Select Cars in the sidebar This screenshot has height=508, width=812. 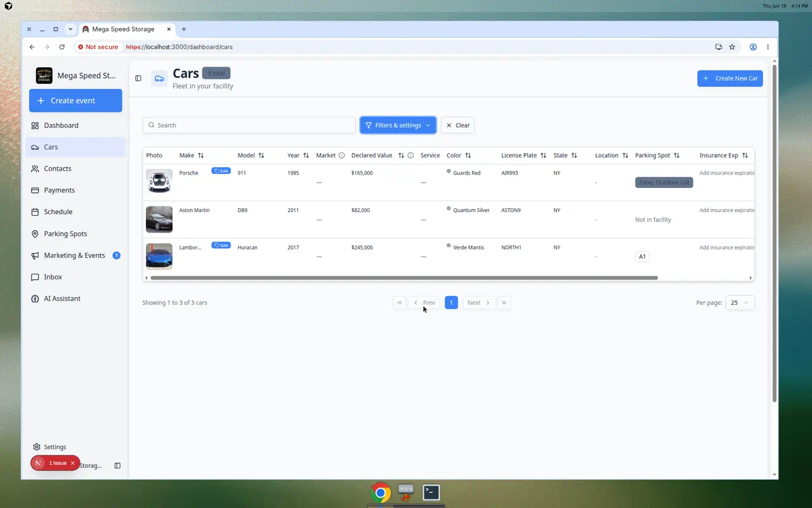(75, 147)
